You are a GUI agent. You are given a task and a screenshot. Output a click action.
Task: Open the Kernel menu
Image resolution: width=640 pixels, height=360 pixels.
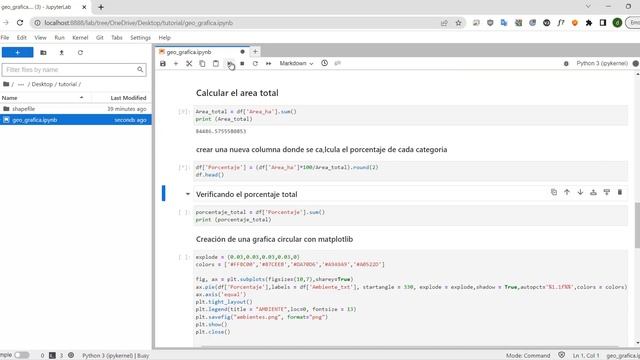tap(80, 38)
